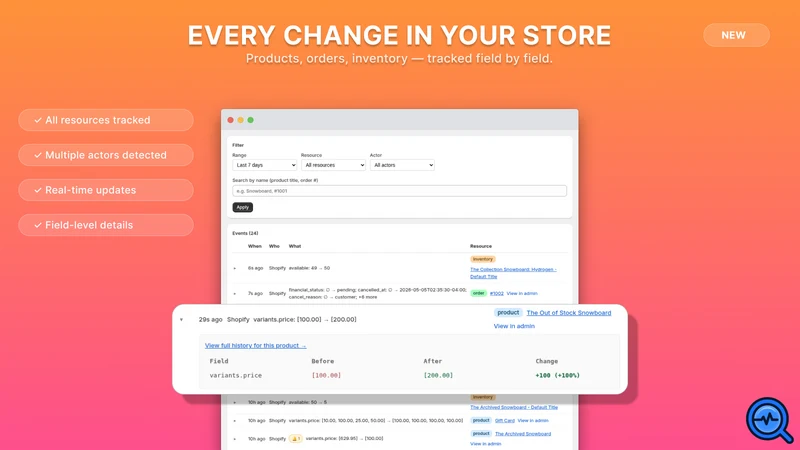Open The Archived Snowboard product link
Viewport: 800px width, 450px height.
(522, 434)
